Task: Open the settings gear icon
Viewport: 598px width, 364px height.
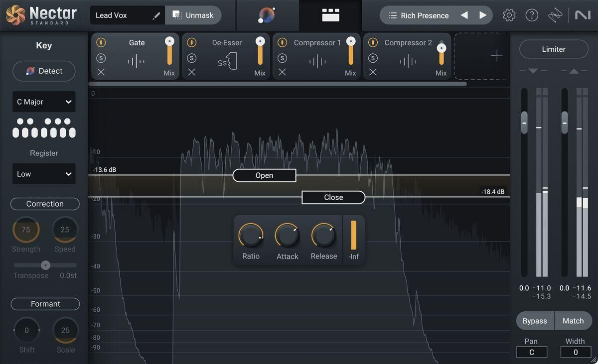Action: (509, 15)
